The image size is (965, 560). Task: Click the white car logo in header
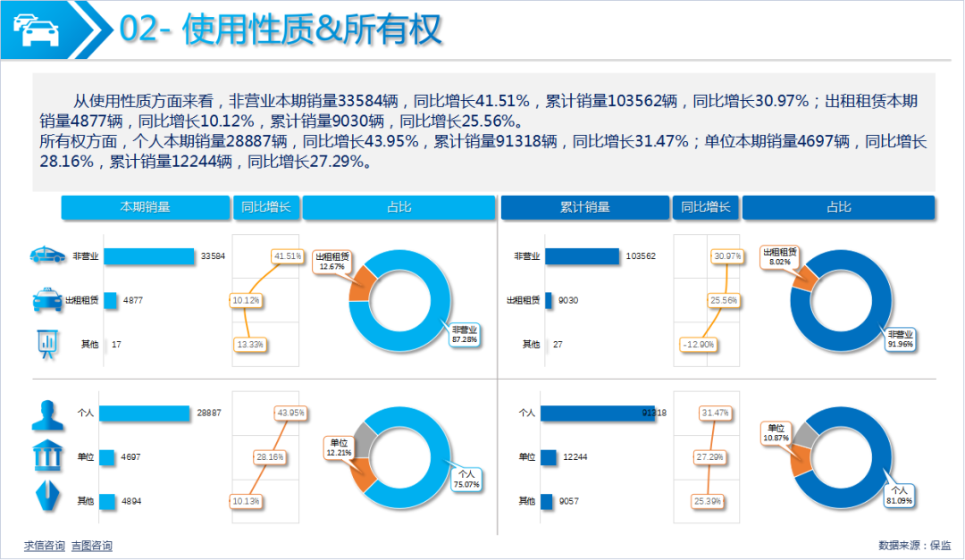click(x=37, y=29)
